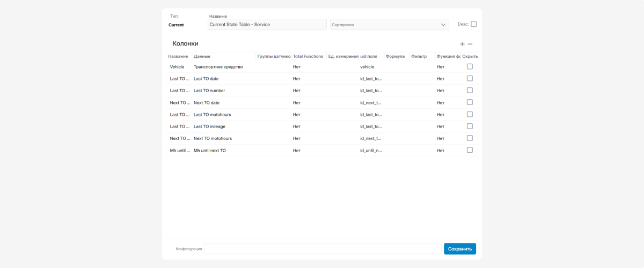Check Скрыть box for Next TO motohours row
This screenshot has width=644, height=268.
point(470,138)
